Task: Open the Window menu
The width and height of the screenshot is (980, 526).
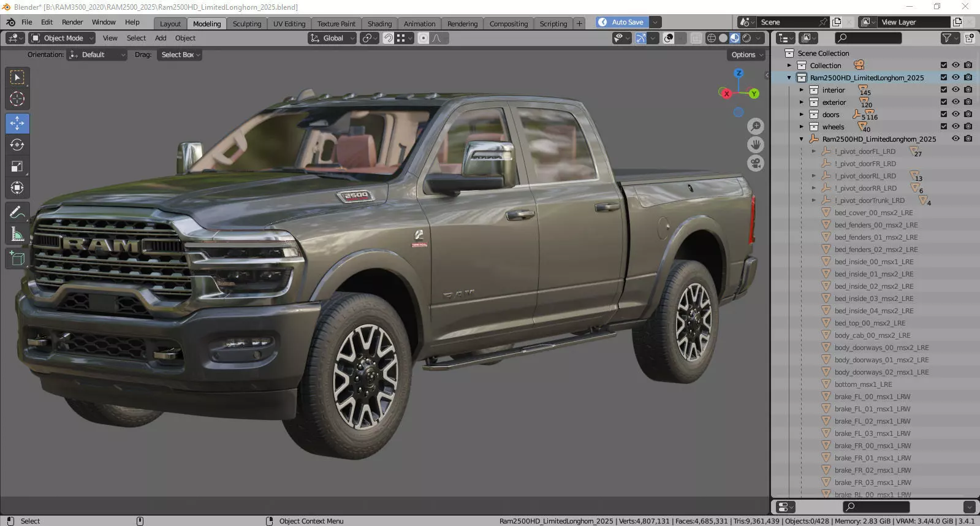Action: (x=104, y=22)
